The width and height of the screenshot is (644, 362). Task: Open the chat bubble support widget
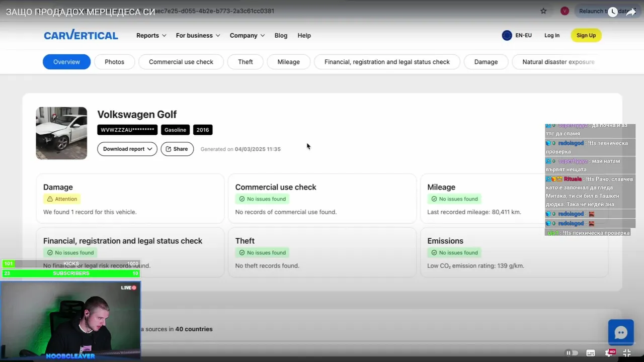[621, 333]
